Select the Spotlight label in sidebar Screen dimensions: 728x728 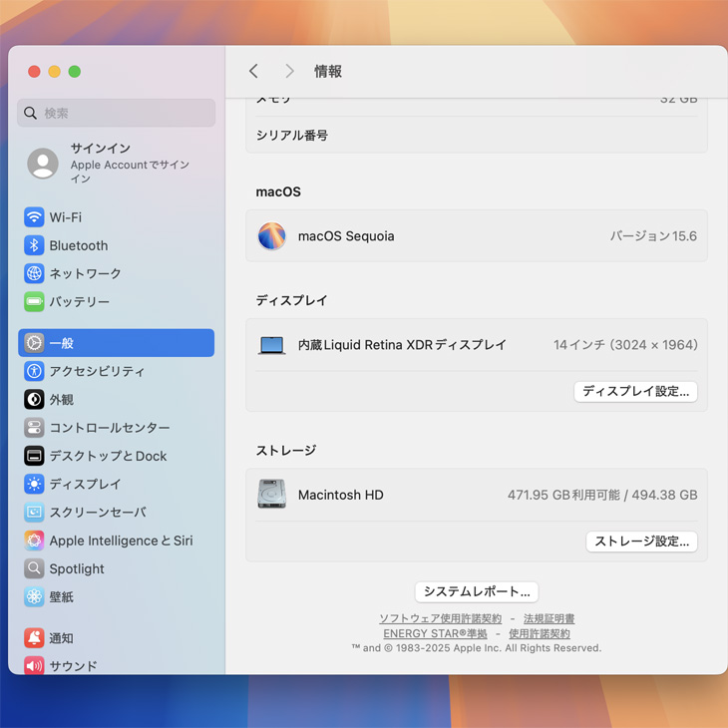[x=77, y=568]
